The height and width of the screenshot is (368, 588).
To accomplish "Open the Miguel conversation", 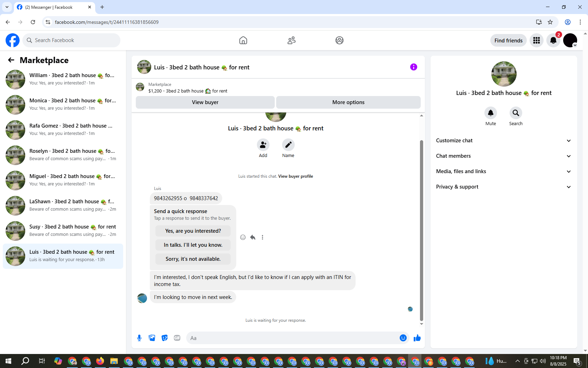I will [63, 180].
